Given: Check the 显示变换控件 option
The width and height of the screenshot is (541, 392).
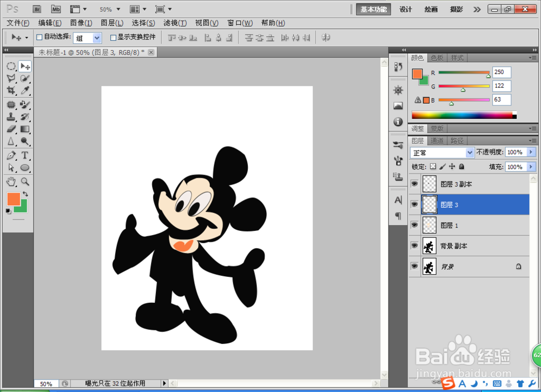Looking at the screenshot, I should coord(113,37).
